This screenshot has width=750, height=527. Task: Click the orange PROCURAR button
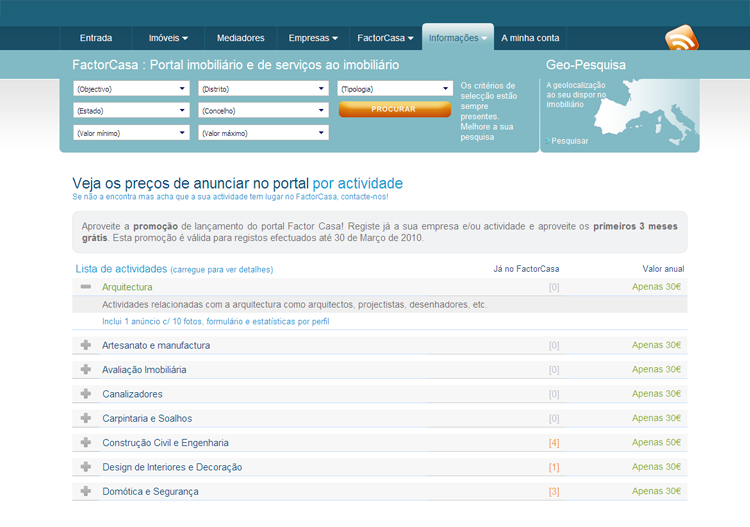tap(395, 109)
